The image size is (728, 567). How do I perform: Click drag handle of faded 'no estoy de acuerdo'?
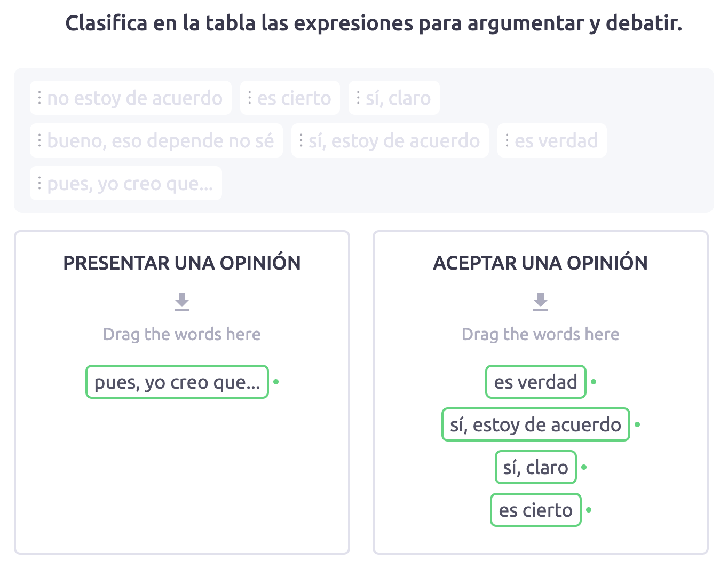click(x=39, y=98)
